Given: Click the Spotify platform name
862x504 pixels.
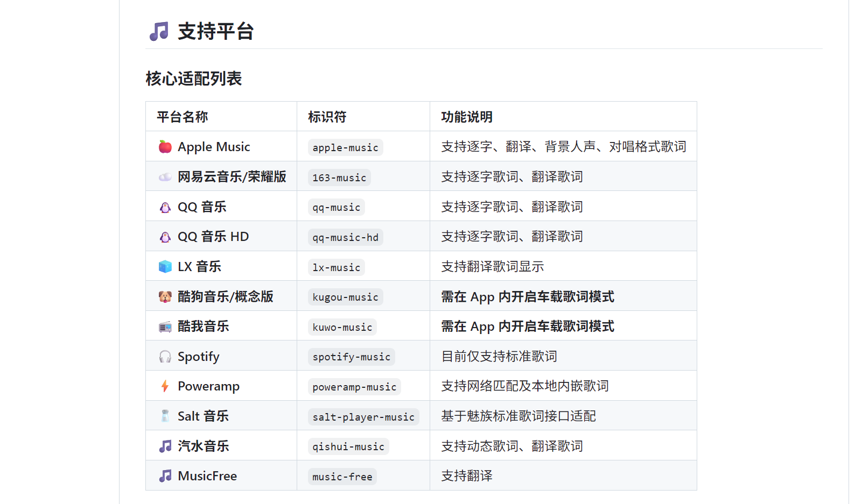Looking at the screenshot, I should (x=199, y=357).
